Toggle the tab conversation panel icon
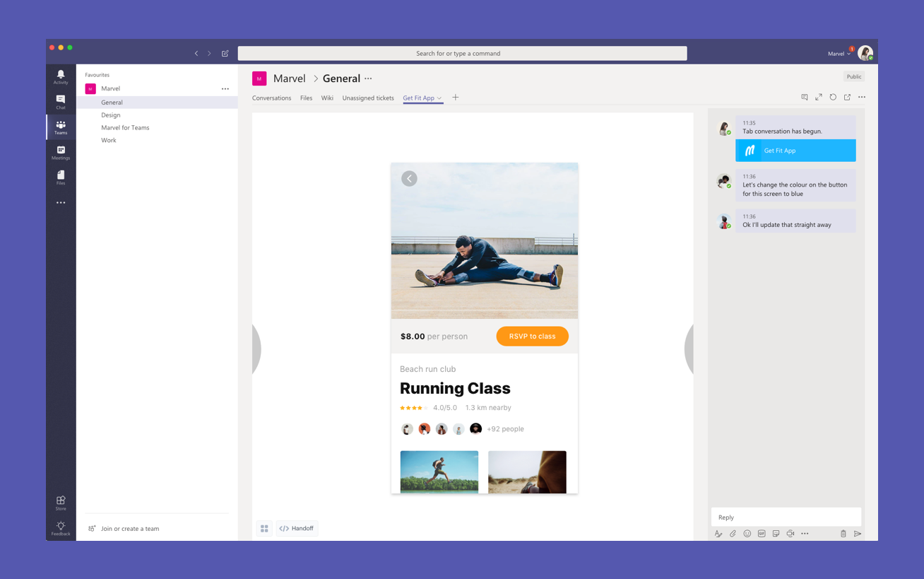The height and width of the screenshot is (579, 924). (x=804, y=98)
